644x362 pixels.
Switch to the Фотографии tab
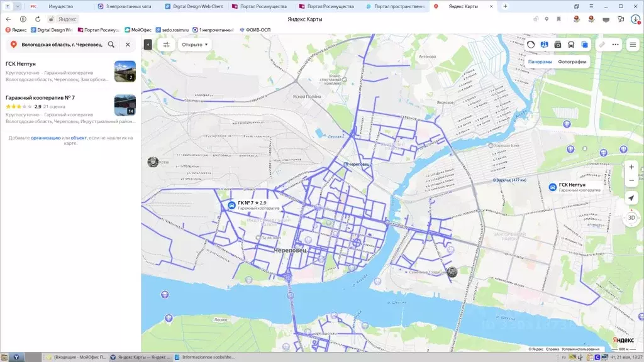[572, 62]
